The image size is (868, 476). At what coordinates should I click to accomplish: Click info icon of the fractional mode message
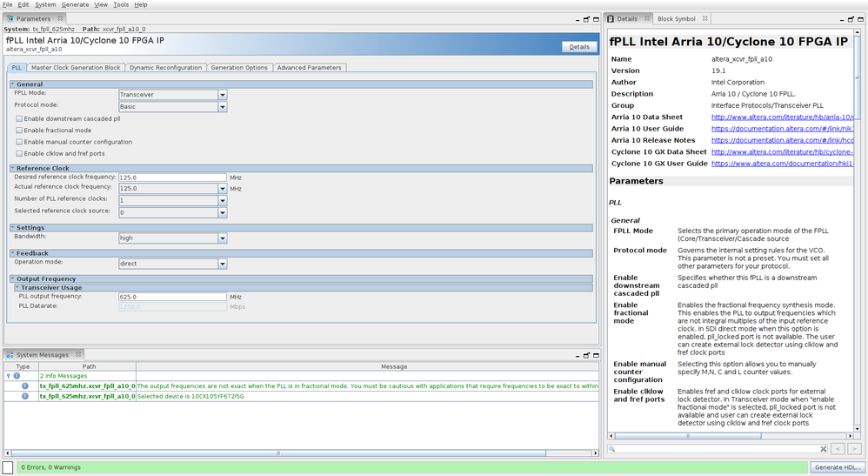point(25,385)
